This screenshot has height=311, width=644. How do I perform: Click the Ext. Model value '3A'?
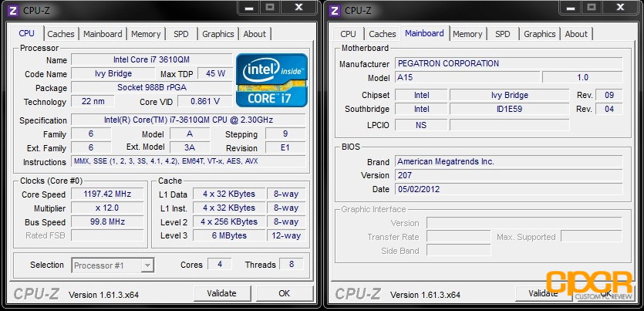pos(190,147)
